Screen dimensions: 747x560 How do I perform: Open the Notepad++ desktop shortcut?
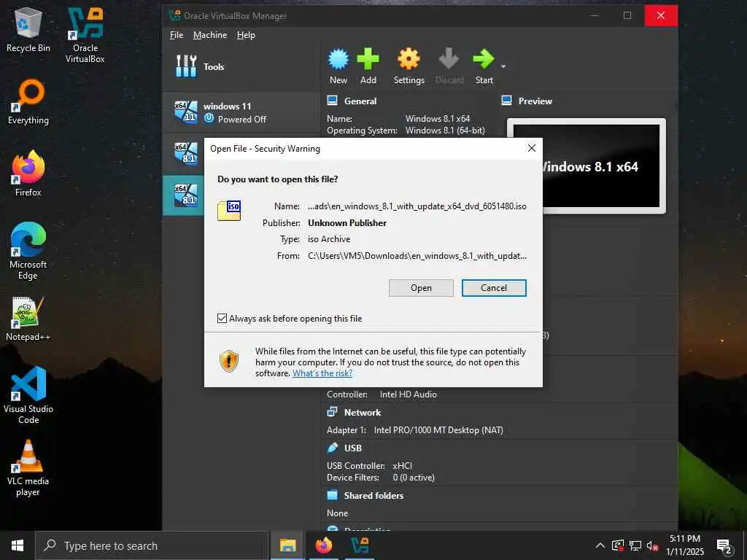pyautogui.click(x=28, y=319)
